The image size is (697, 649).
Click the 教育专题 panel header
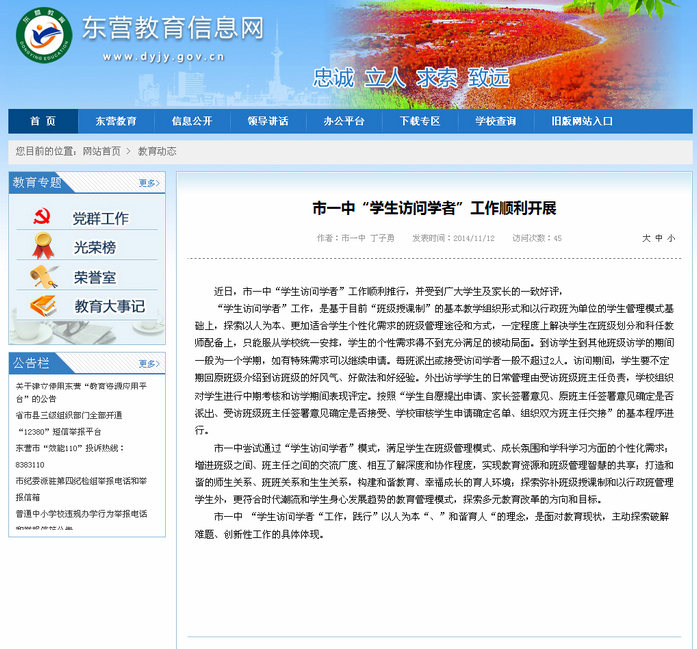[37, 182]
